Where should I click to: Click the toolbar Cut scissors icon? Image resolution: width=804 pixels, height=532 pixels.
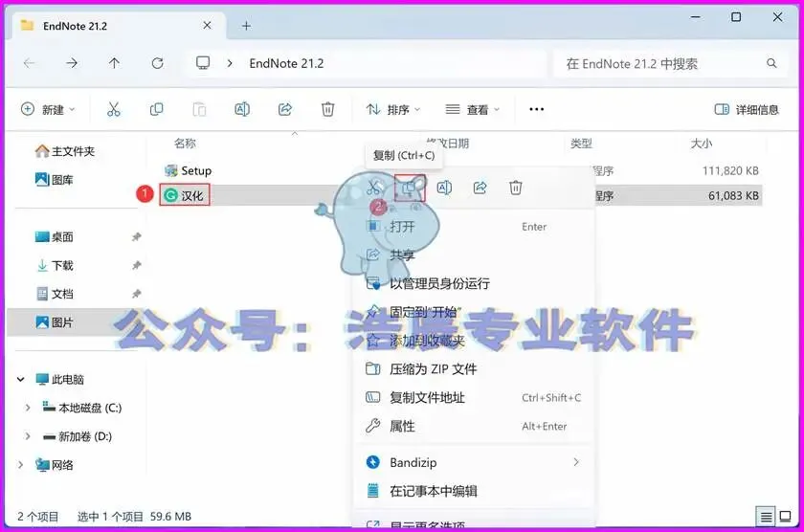point(113,109)
